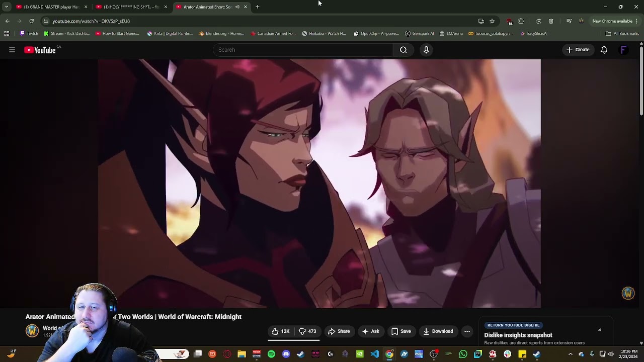Click the Share button
Image resolution: width=644 pixels, height=362 pixels.
click(x=339, y=331)
